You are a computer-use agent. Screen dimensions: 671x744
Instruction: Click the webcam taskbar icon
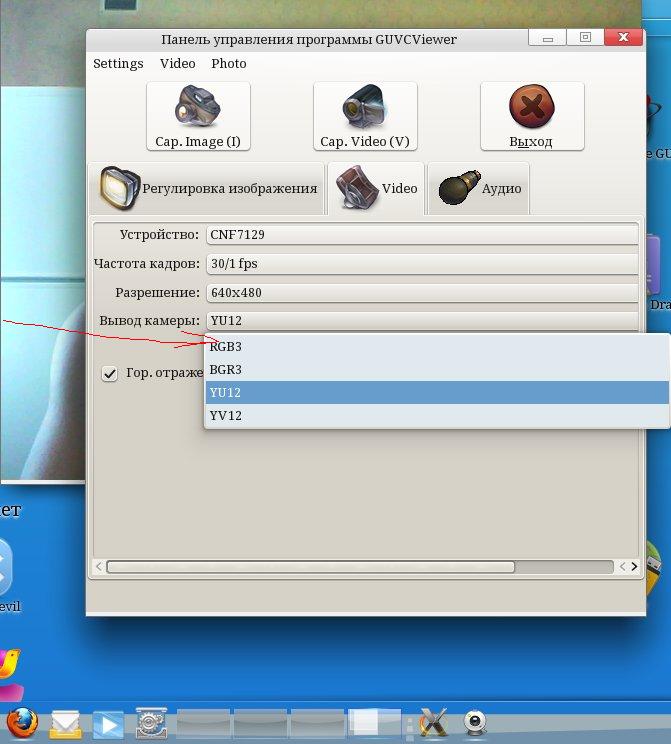click(475, 723)
